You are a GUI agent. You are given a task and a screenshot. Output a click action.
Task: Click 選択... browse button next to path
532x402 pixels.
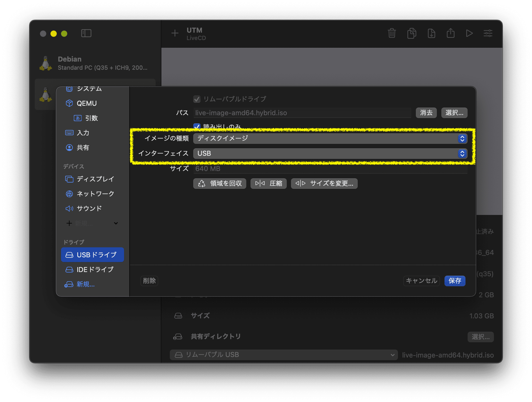[454, 113]
